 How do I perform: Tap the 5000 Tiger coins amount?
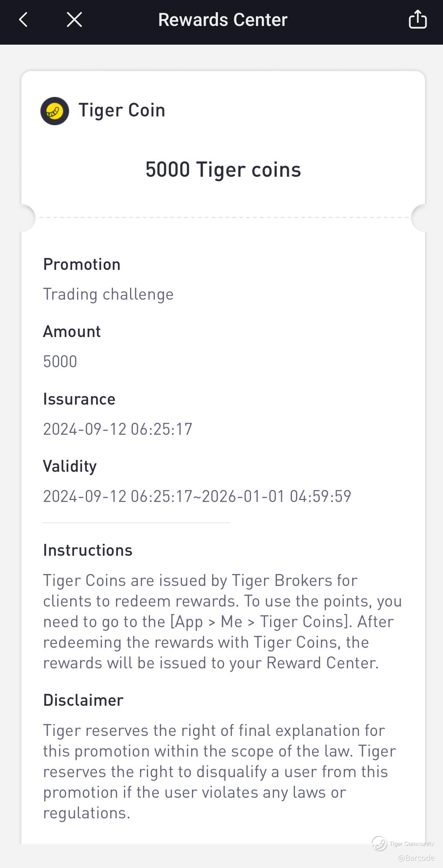click(223, 169)
